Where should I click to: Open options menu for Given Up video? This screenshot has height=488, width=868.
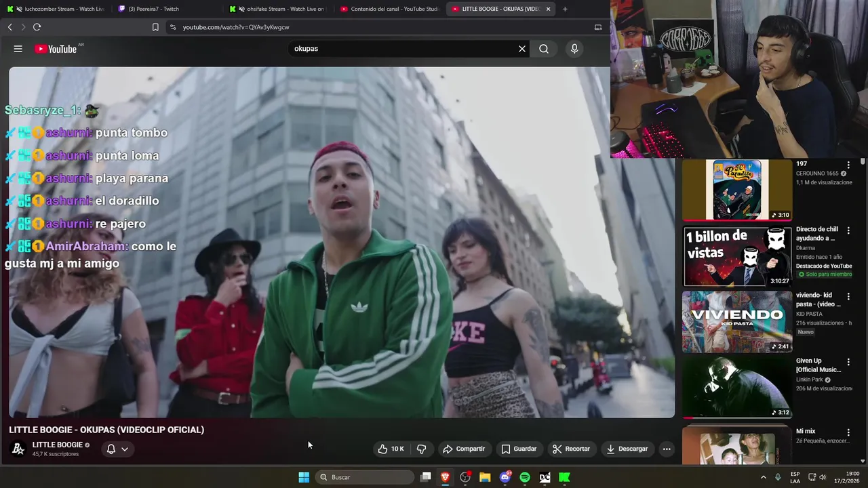tap(848, 362)
